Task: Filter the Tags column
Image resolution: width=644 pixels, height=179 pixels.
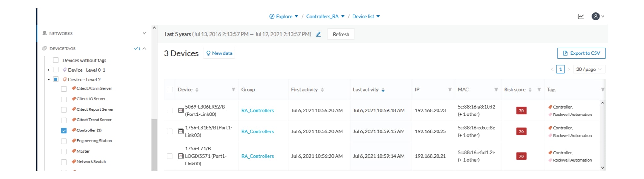Action: pos(602,90)
